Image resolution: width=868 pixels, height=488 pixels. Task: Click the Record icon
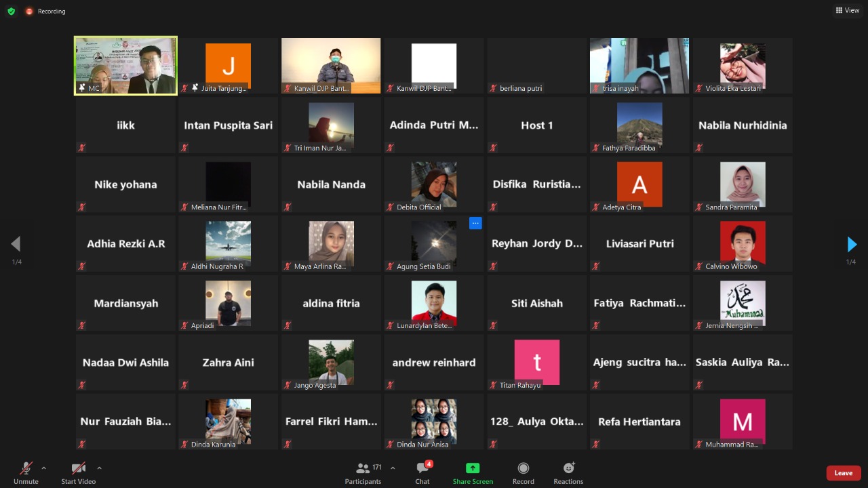[x=523, y=469]
